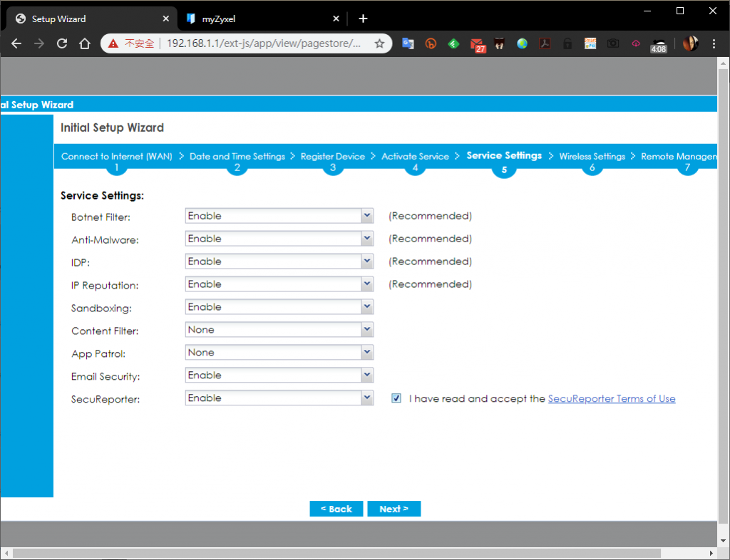Open the green Feedly extension icon

tap(453, 43)
